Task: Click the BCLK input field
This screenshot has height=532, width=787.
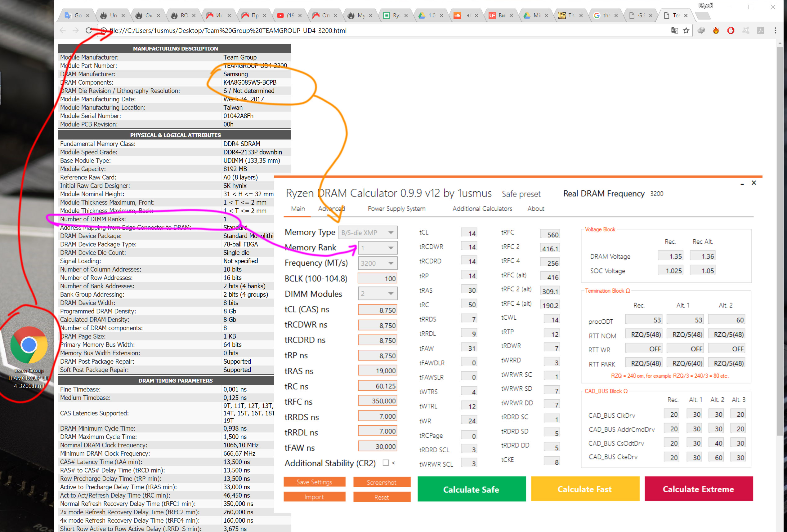Action: (377, 278)
